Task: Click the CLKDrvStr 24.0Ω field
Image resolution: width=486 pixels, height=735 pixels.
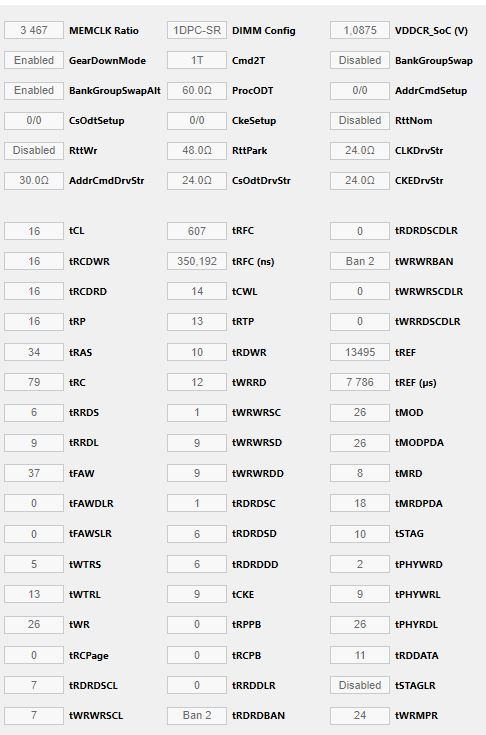Action: [x=360, y=150]
